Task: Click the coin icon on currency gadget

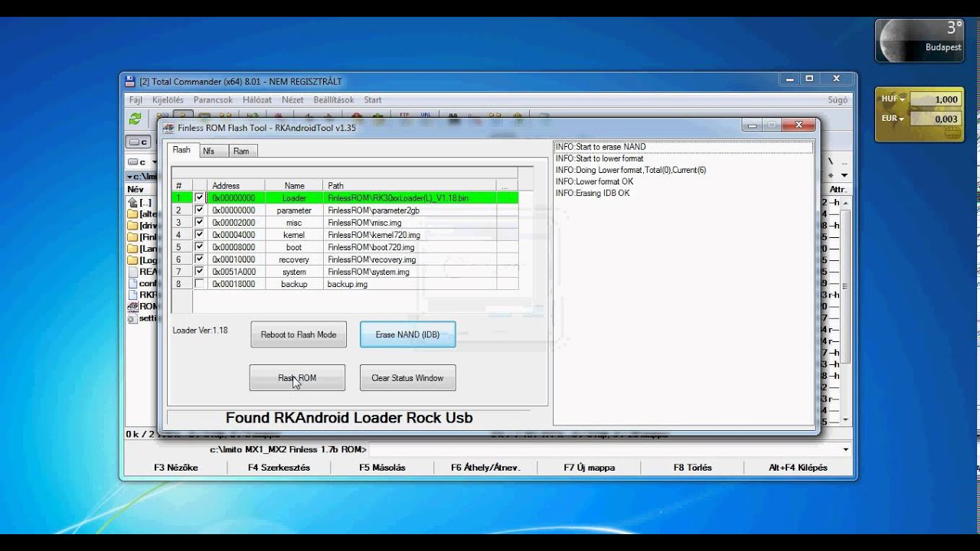Action: pos(952,132)
